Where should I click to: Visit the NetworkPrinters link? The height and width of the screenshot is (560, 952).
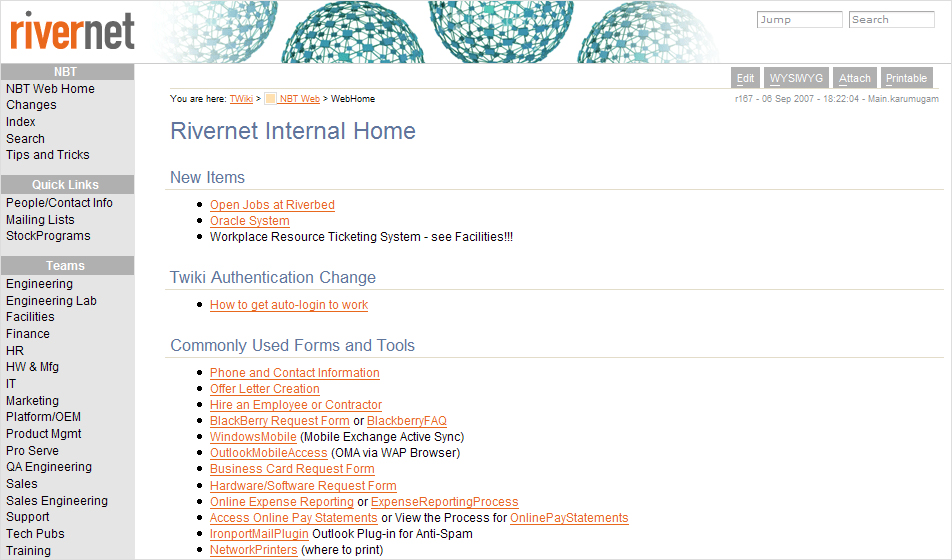(x=253, y=550)
